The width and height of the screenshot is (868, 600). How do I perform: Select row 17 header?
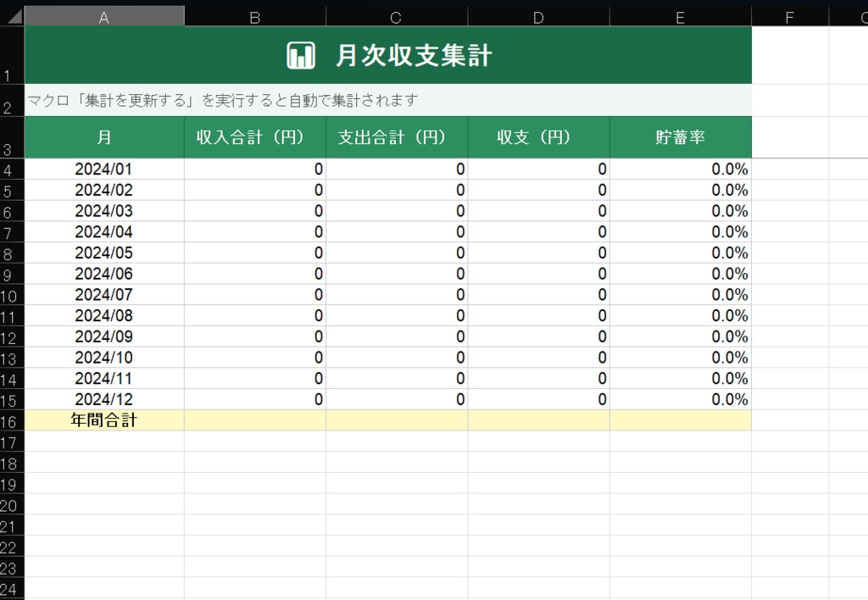(12, 442)
